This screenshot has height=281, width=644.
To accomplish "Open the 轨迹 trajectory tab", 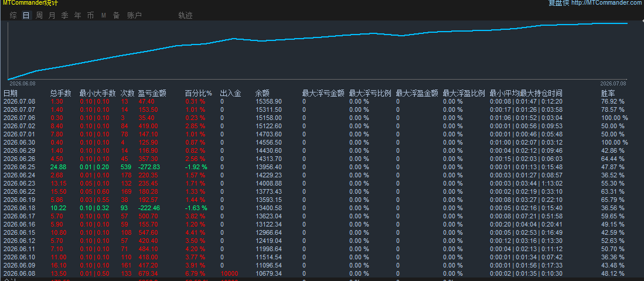I will 185,16.
